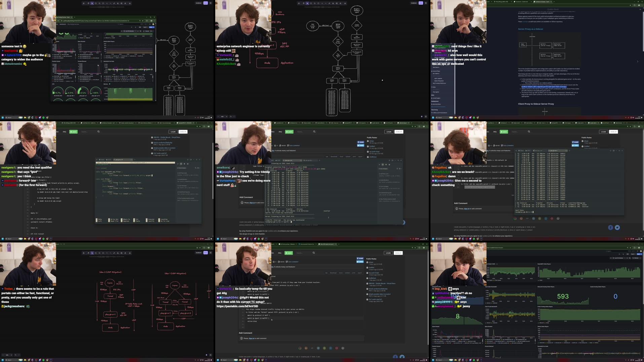
Task: Pick ellipse tool in 512 IPs diagram frame
Action: (318, 3)
